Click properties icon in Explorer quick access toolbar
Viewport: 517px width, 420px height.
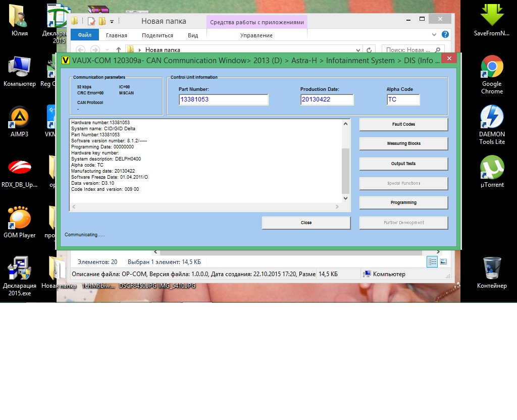point(91,21)
